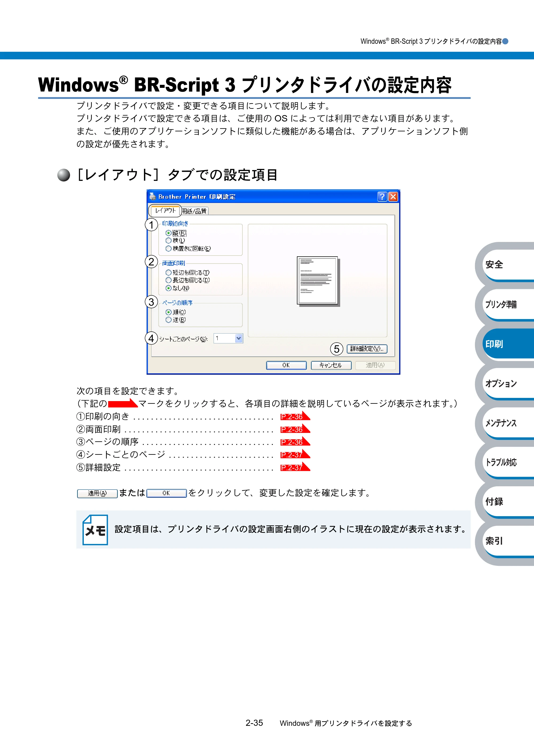Select 長辺を綴じる(D) duplex option

[x=168, y=280]
